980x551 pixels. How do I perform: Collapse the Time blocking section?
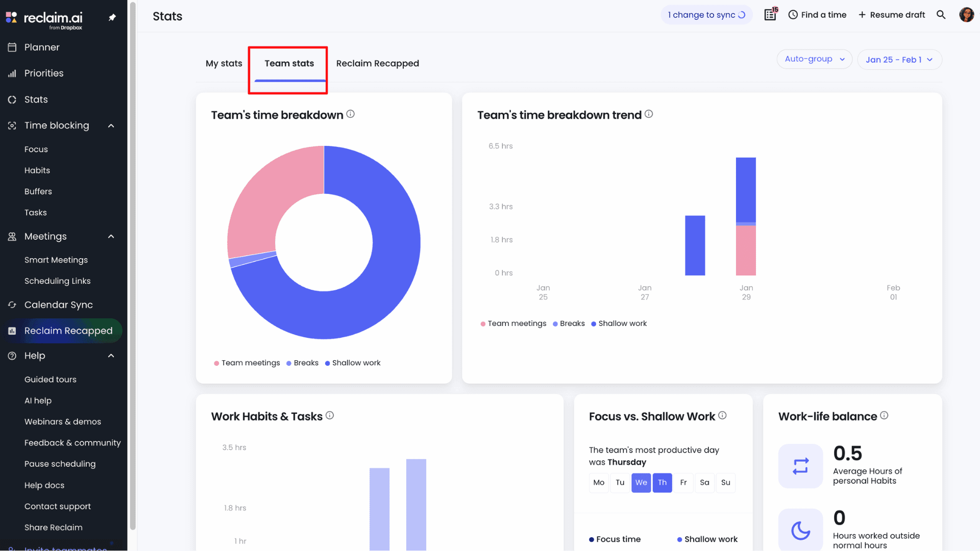click(x=111, y=126)
